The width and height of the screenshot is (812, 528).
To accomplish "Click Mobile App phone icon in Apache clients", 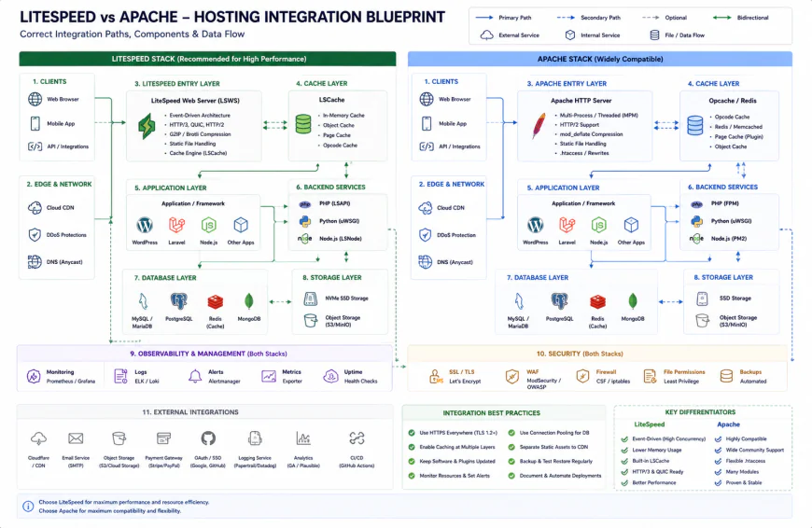I will click(x=427, y=123).
